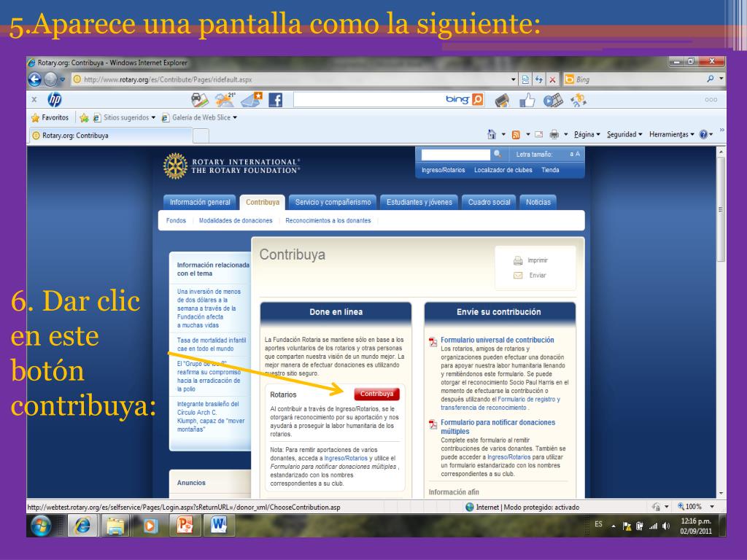747x560 pixels.
Task: Click the browser Forward arrow button
Action: coord(50,79)
